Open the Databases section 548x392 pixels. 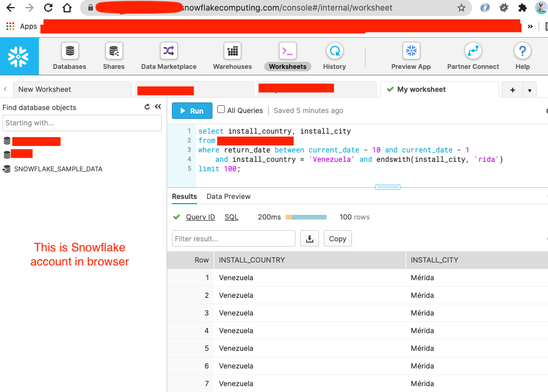click(69, 56)
